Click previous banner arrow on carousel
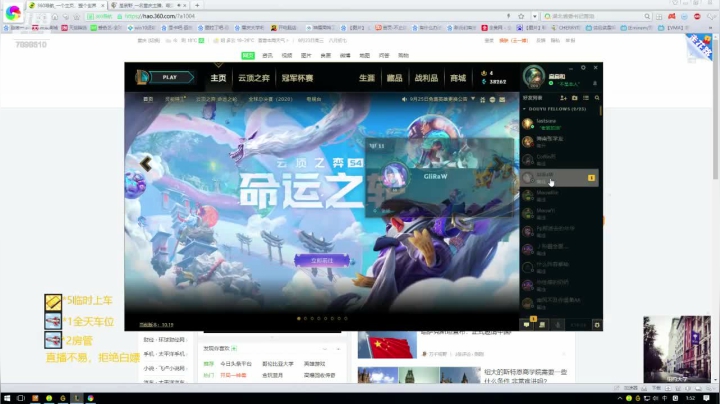 click(x=146, y=163)
